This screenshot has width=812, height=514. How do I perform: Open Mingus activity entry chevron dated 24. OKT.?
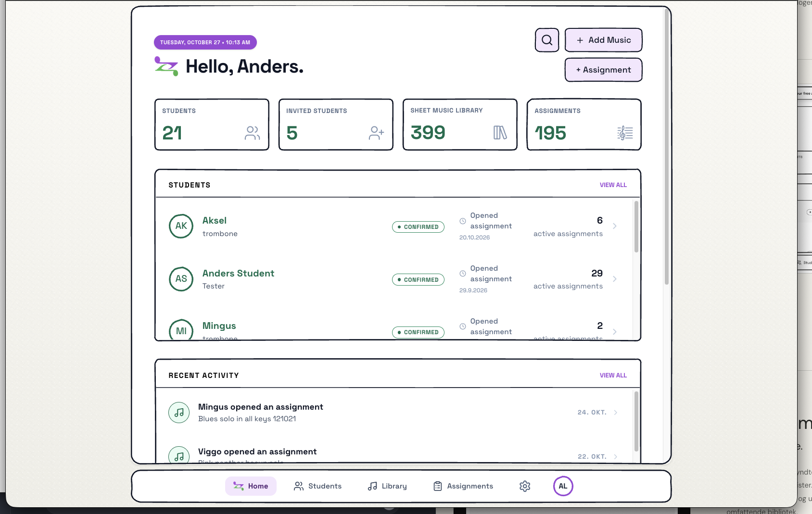pos(616,413)
